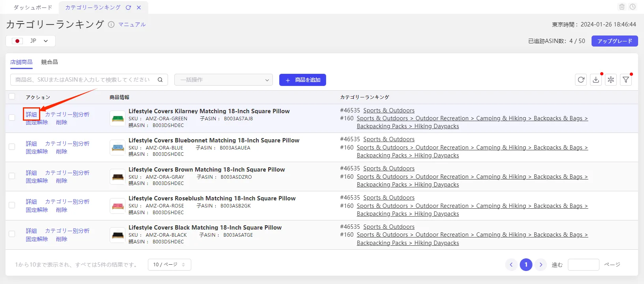
Task: Toggle the select-all header checkbox
Action: click(12, 97)
